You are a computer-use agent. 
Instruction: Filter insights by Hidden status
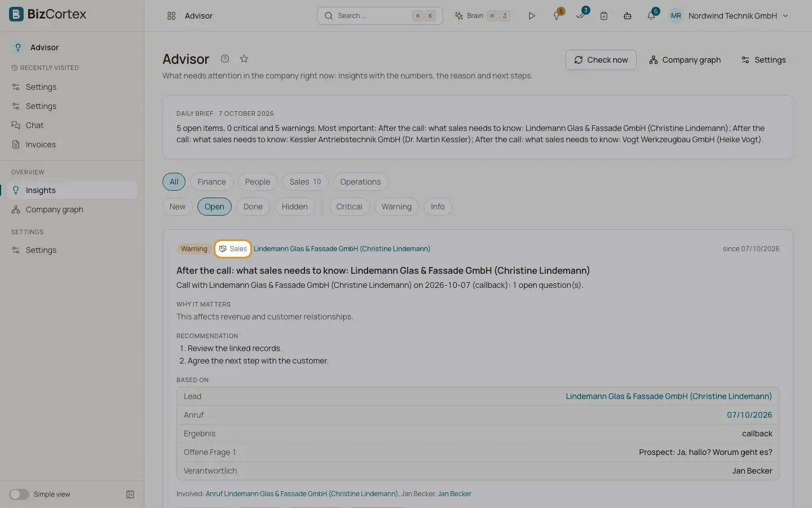point(294,207)
